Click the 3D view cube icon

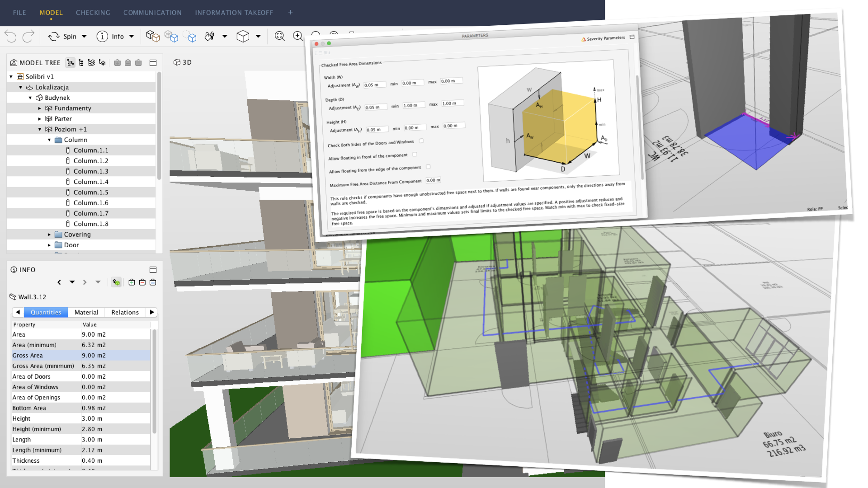point(243,36)
